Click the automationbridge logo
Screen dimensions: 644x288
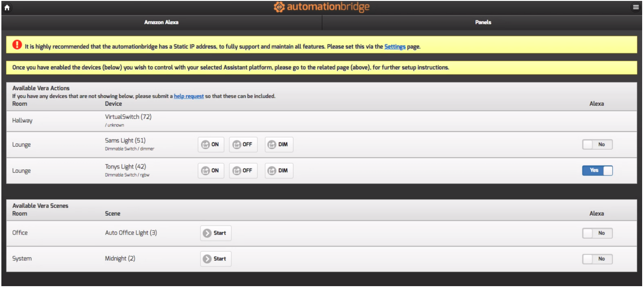pos(322,7)
